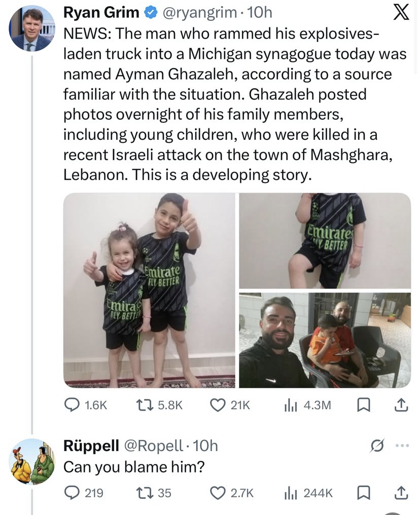The width and height of the screenshot is (420, 515).
Task: Share Ryan Grim's post
Action: pyautogui.click(x=401, y=404)
